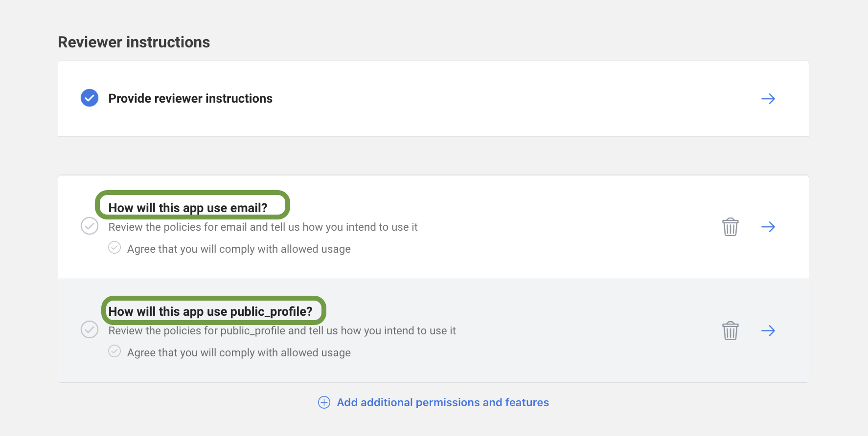This screenshot has width=868, height=436.
Task: Toggle the email comply-with-usage checkmark
Action: pyautogui.click(x=114, y=248)
